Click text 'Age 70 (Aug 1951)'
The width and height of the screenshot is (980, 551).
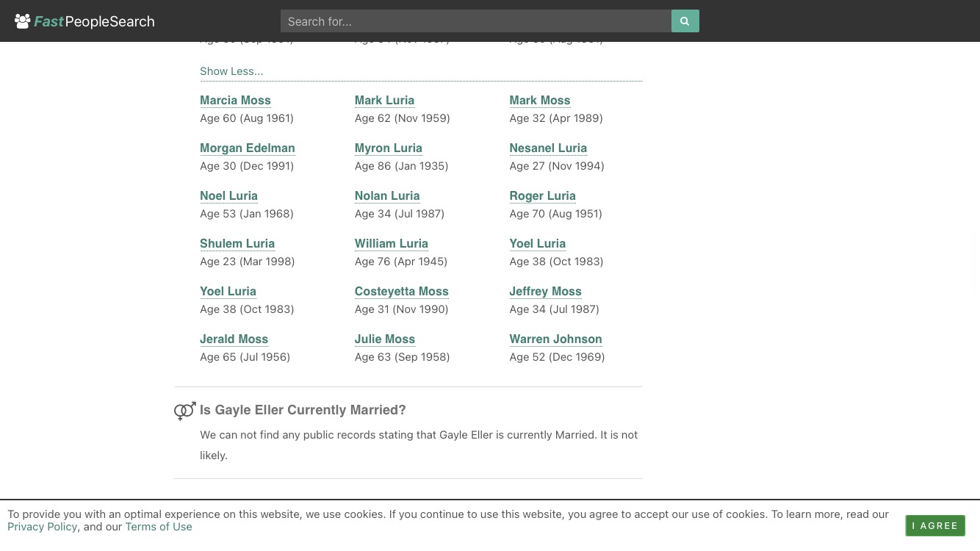(x=556, y=214)
